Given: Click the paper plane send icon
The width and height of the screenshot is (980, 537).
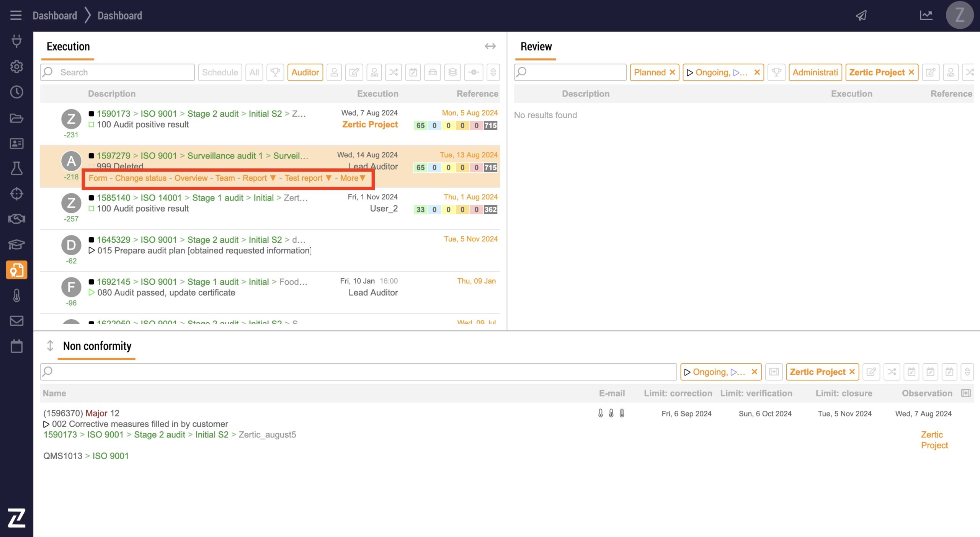Looking at the screenshot, I should (861, 15).
